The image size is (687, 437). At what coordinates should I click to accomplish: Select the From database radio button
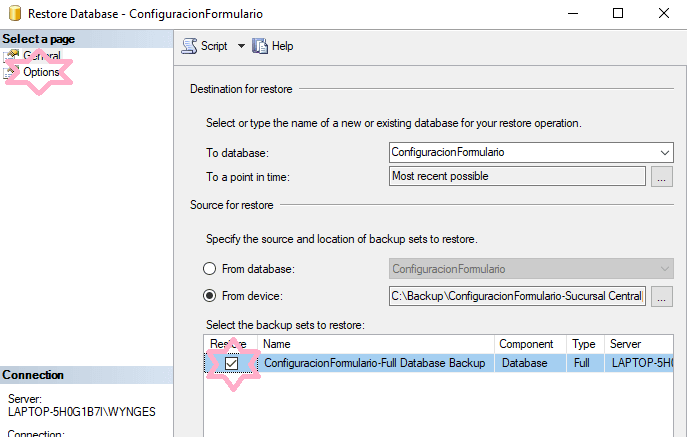click(x=210, y=269)
